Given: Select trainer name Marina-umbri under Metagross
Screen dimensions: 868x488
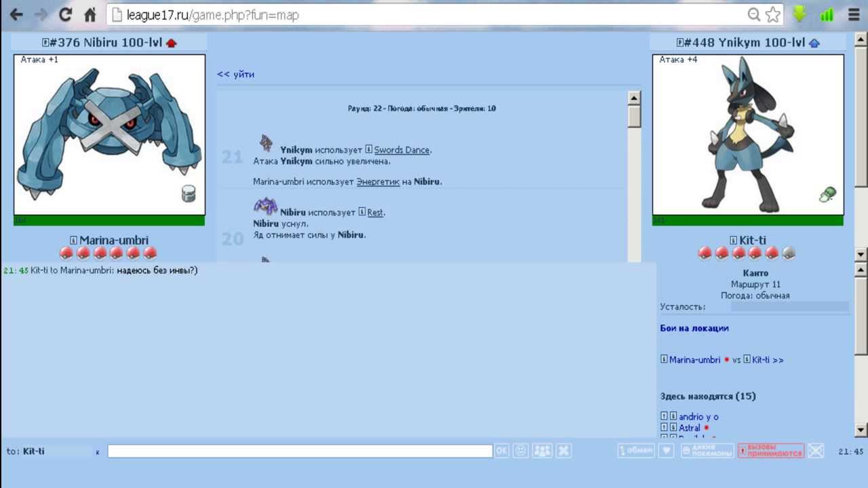Looking at the screenshot, I should tap(114, 240).
